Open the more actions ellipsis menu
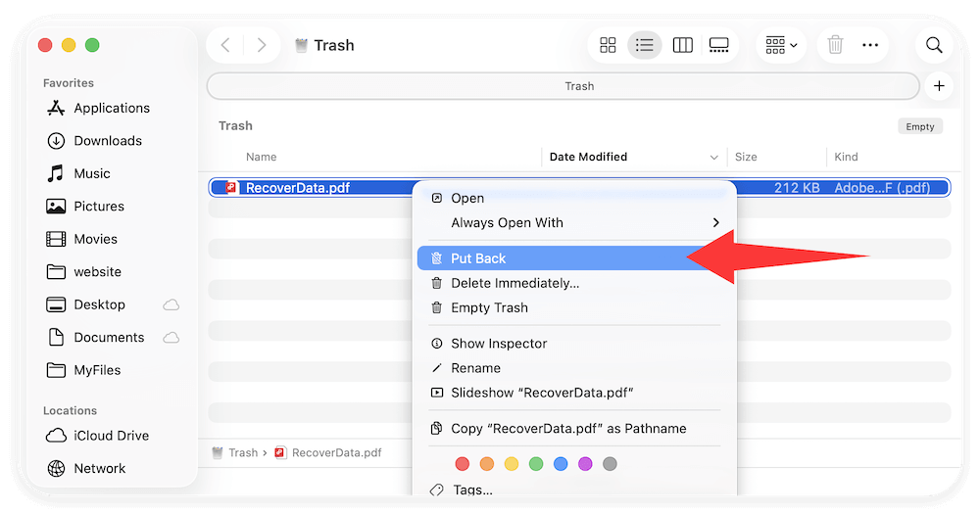Screen dimensions: 980x514 point(870,45)
